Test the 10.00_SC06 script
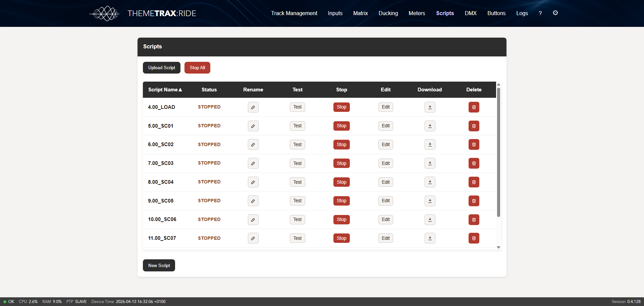Image resolution: width=644 pixels, height=306 pixels. tap(297, 220)
